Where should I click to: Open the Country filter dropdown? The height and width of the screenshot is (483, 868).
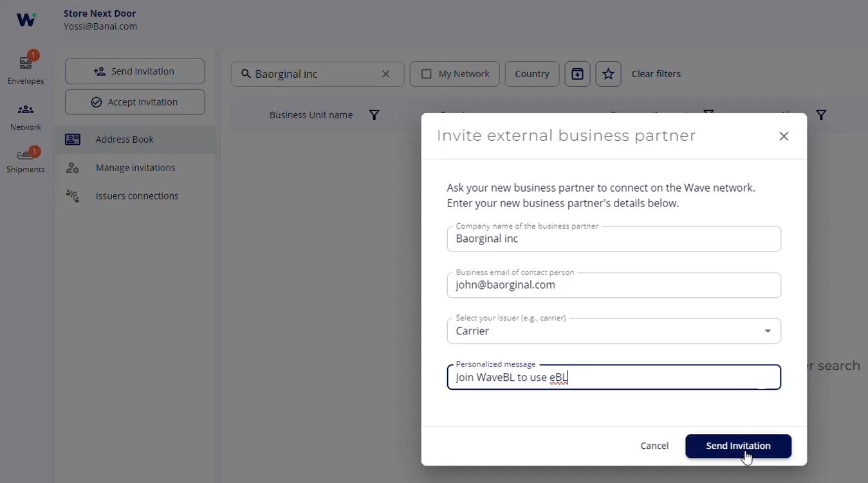531,74
